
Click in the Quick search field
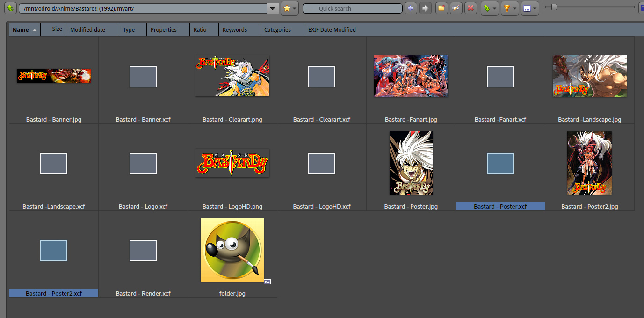coord(352,8)
